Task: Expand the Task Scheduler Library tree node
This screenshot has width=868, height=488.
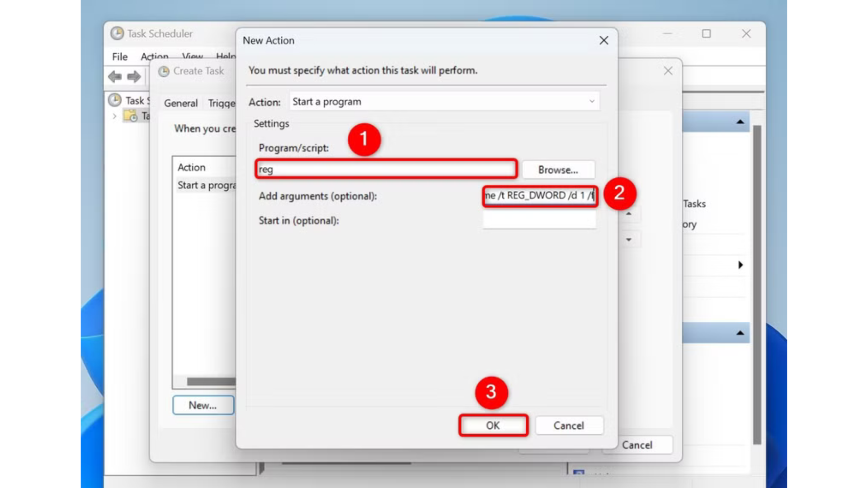Action: pos(114,116)
